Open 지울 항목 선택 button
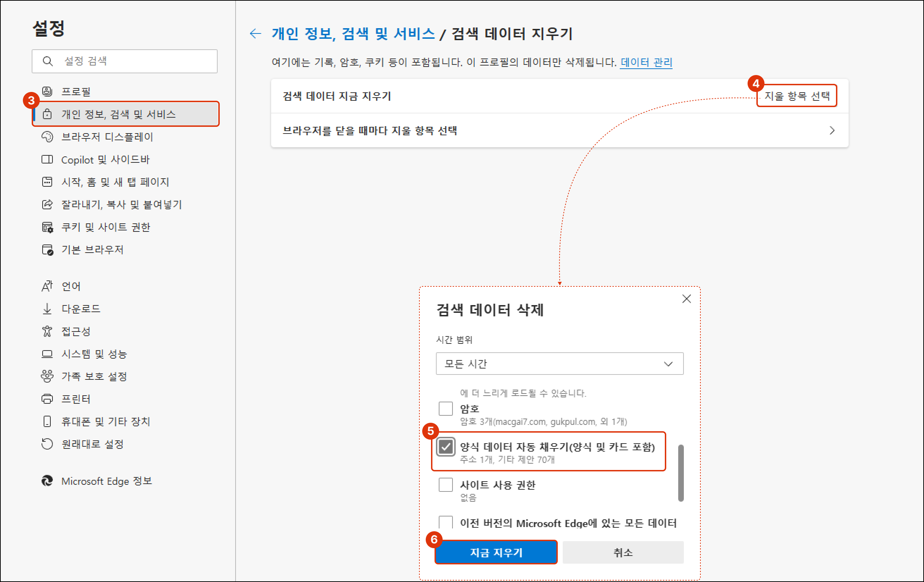Image resolution: width=924 pixels, height=582 pixels. [797, 96]
